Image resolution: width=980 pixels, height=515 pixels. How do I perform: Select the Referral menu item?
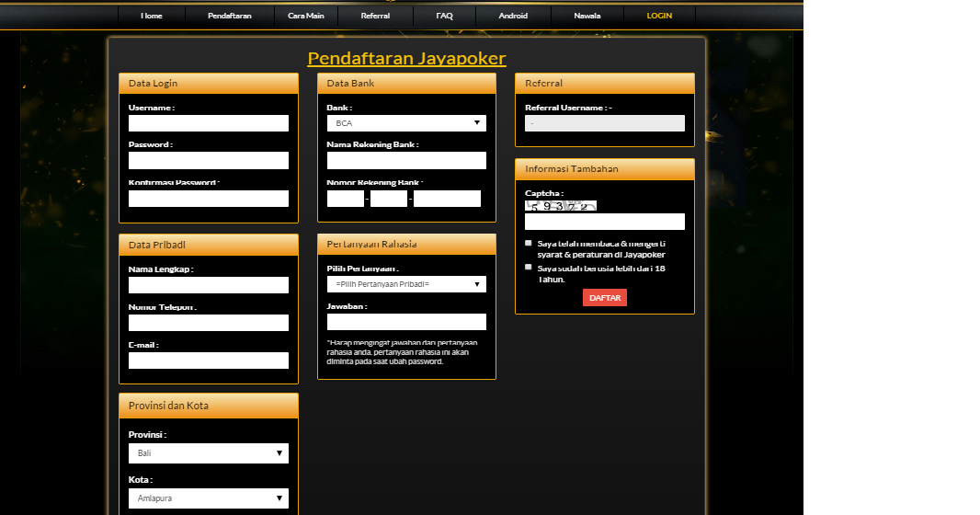[375, 16]
